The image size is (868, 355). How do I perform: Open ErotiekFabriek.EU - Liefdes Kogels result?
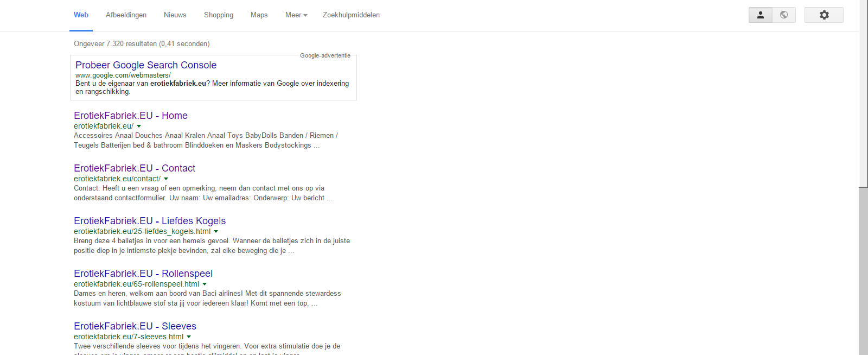coord(150,221)
